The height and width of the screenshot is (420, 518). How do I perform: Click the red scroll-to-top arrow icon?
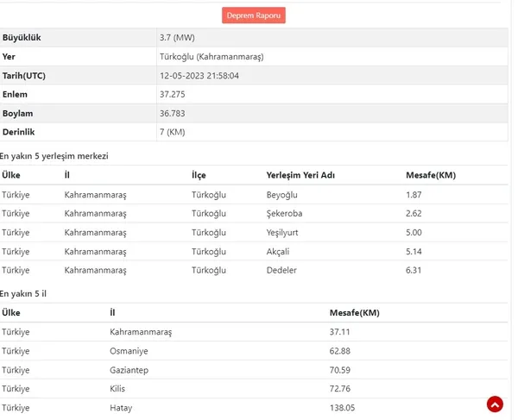click(495, 404)
